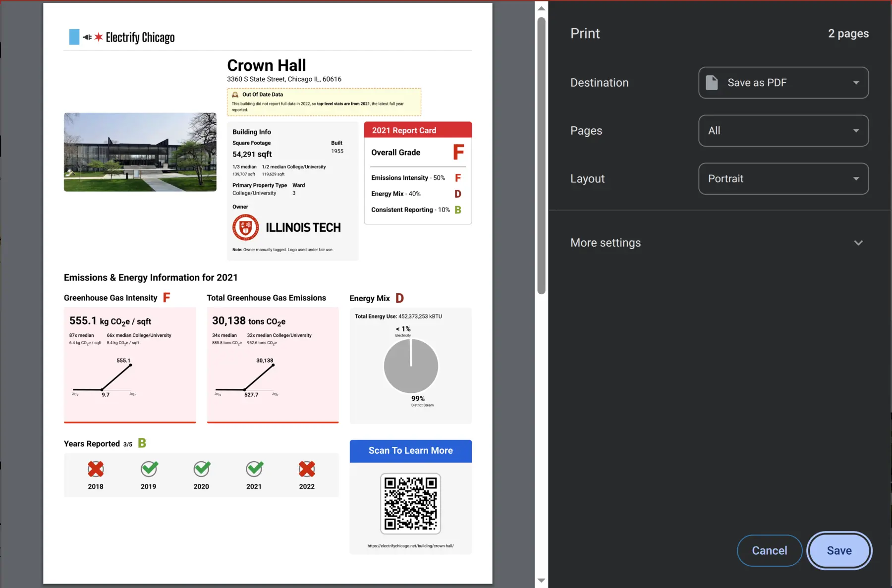Open the Layout dropdown set to Portrait

point(783,179)
